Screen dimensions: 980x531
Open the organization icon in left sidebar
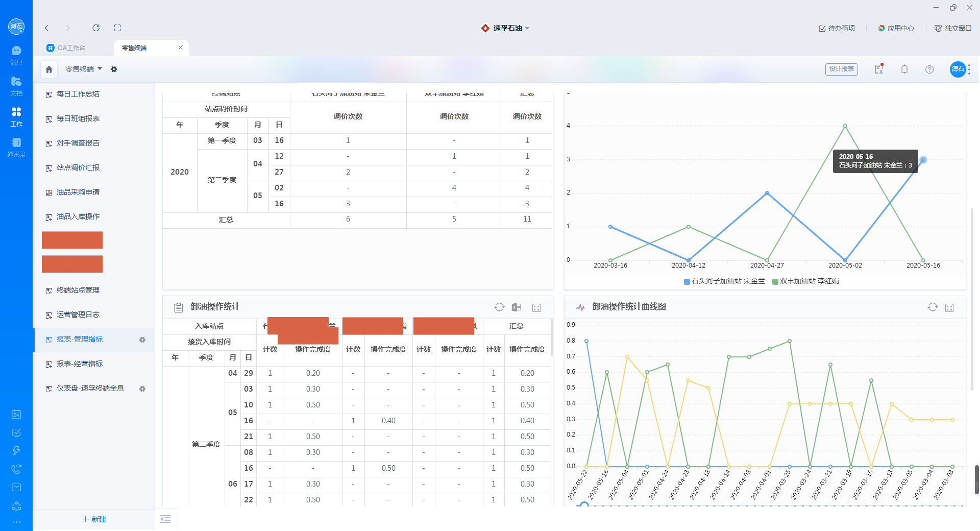click(16, 506)
